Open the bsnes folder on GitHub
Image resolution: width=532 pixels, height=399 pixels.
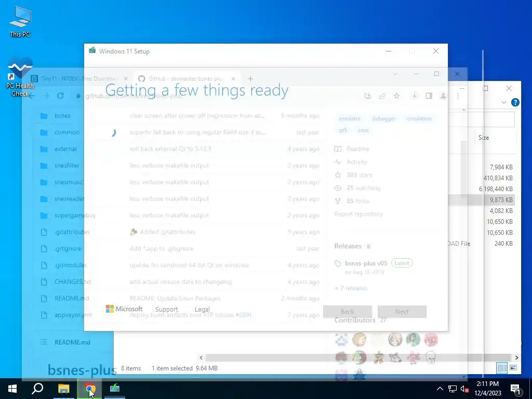62,116
